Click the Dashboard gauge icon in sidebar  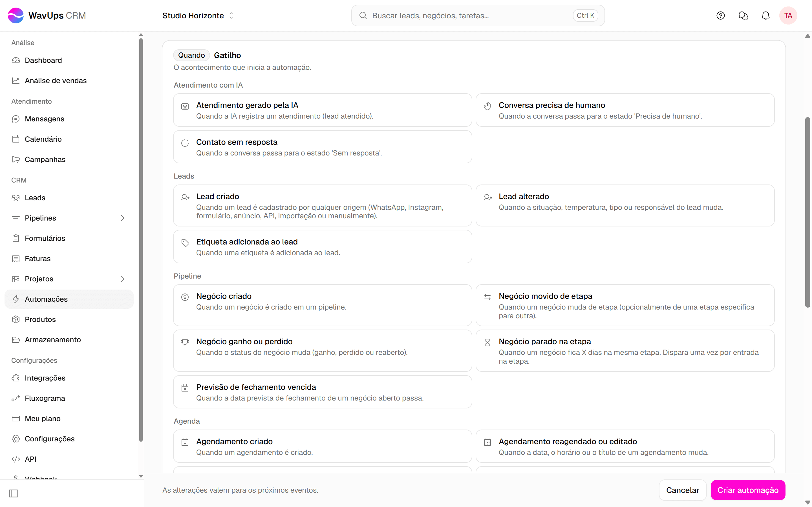click(x=16, y=60)
